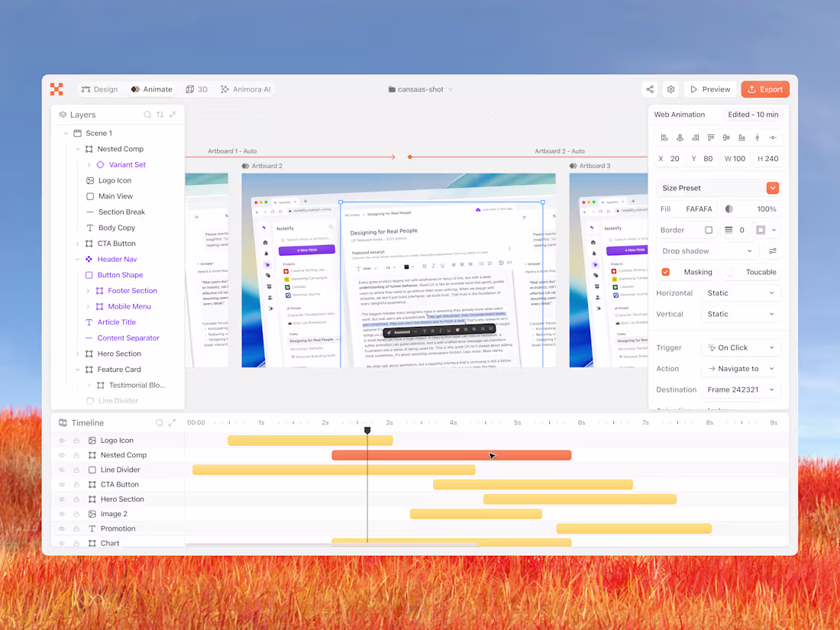Hide the Logo Icon layer using its eye toggle
840x630 pixels.
[62, 440]
